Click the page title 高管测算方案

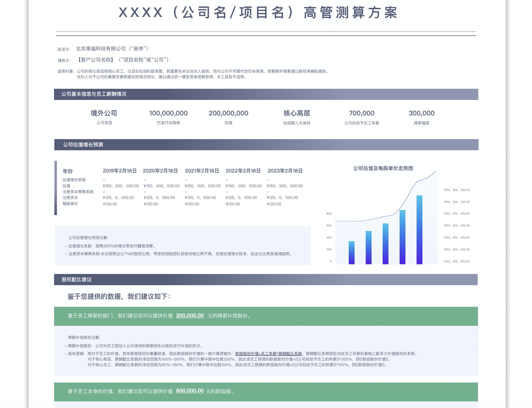coord(350,13)
